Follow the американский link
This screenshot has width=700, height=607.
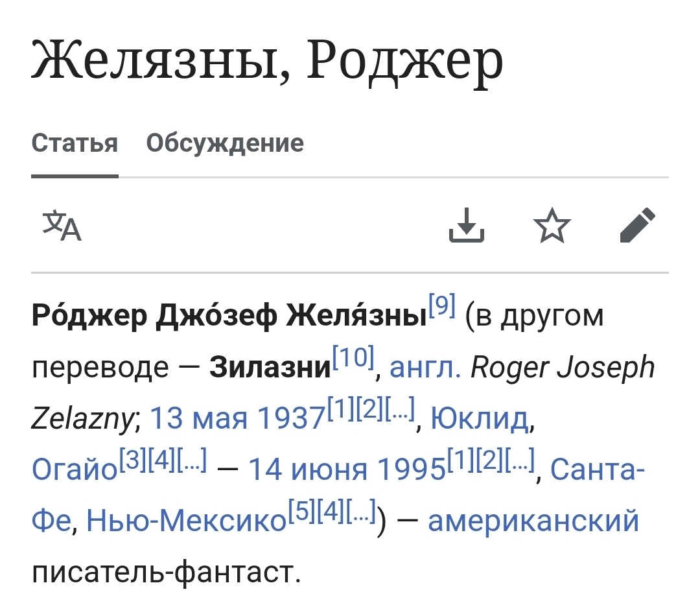pyautogui.click(x=533, y=521)
